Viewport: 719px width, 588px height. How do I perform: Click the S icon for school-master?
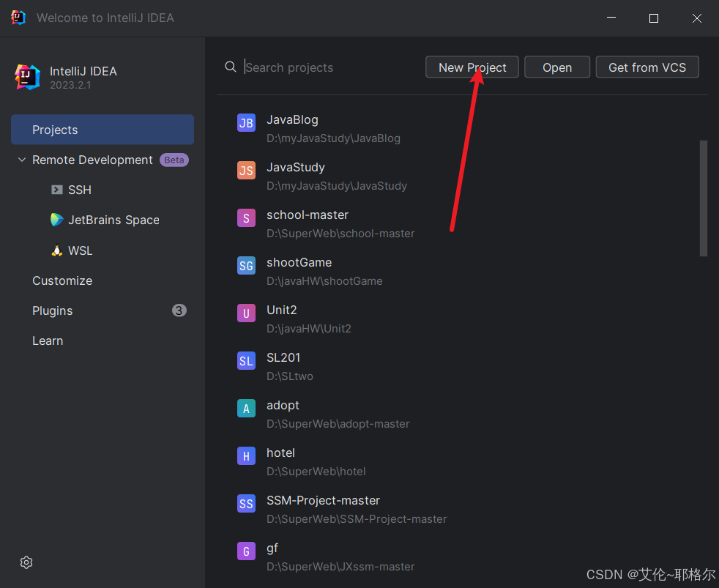coord(246,218)
